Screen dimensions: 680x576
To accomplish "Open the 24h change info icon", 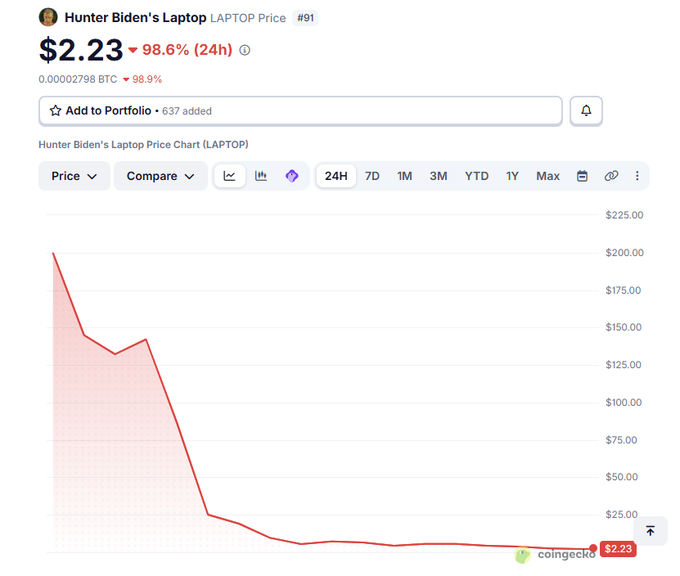I will pyautogui.click(x=245, y=50).
